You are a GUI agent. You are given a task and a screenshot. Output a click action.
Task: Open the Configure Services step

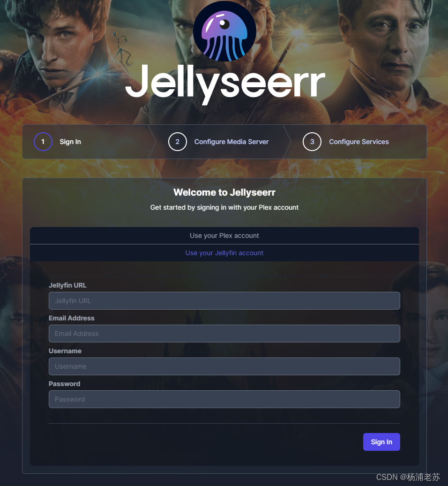(x=359, y=142)
